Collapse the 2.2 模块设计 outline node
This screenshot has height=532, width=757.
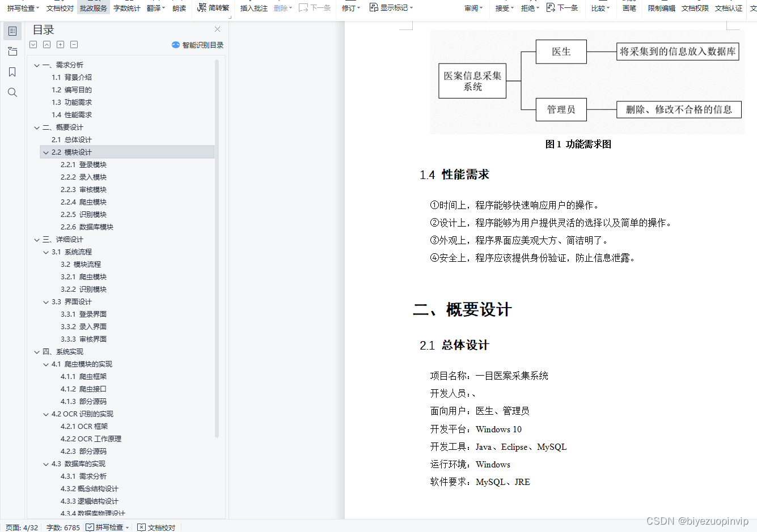[46, 152]
